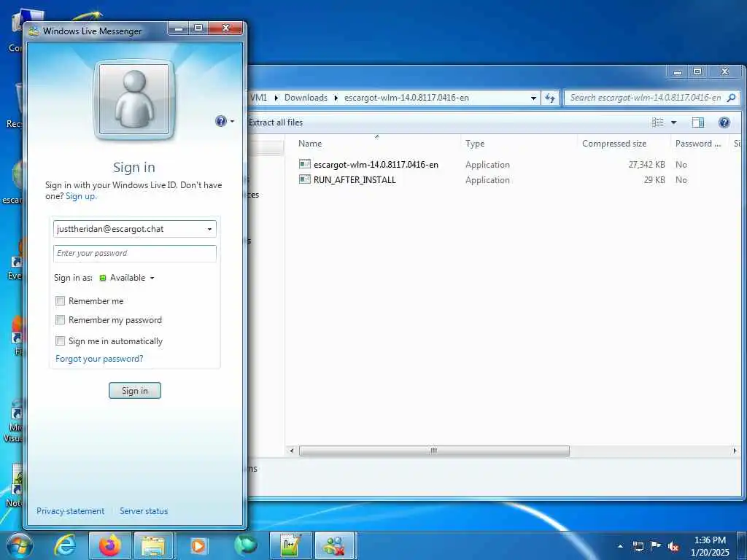Open the Windows Start button
The image size is (747, 560).
pos(20,546)
